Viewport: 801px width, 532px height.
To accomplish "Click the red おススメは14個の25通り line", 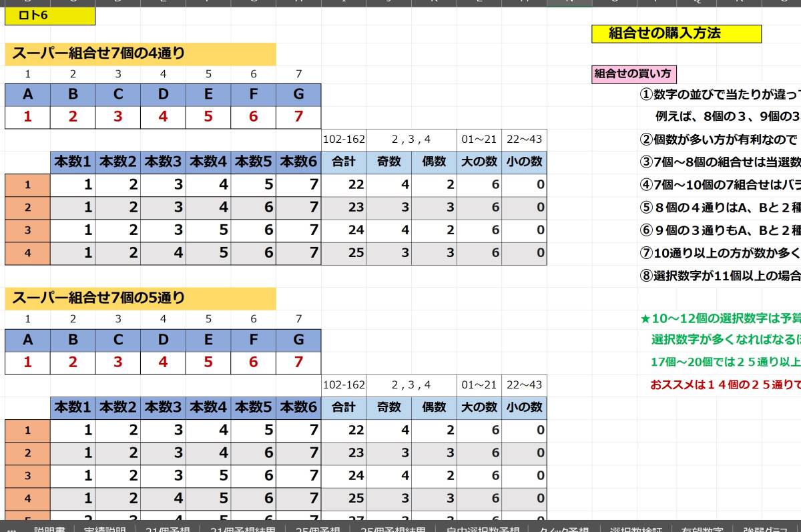I will click(726, 384).
